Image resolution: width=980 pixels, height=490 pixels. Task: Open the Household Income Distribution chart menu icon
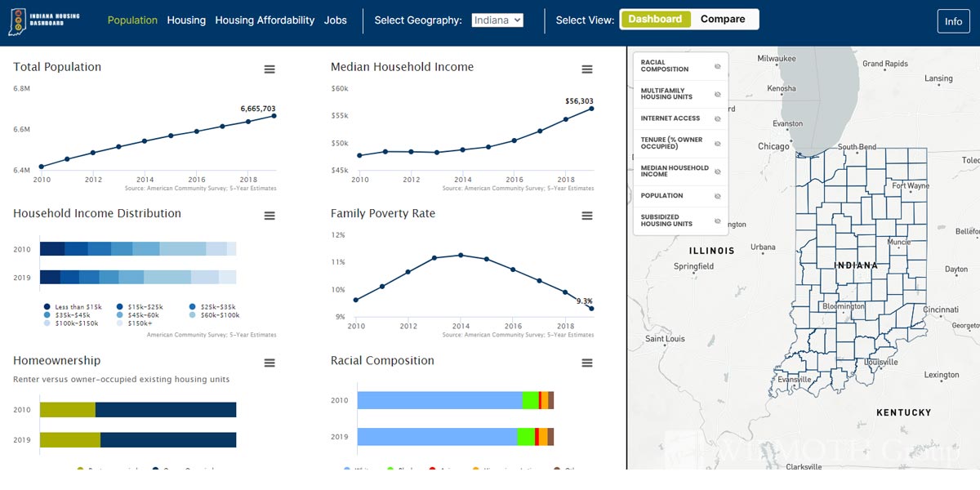tap(269, 216)
